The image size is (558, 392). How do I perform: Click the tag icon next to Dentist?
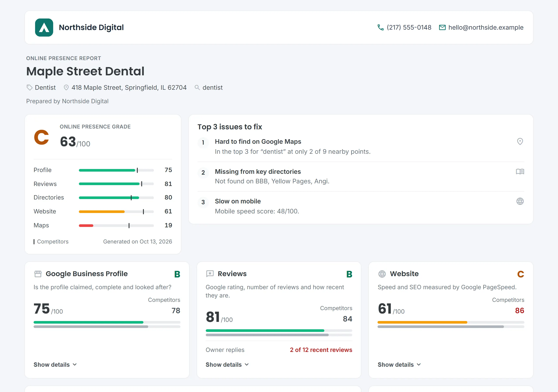(x=29, y=87)
